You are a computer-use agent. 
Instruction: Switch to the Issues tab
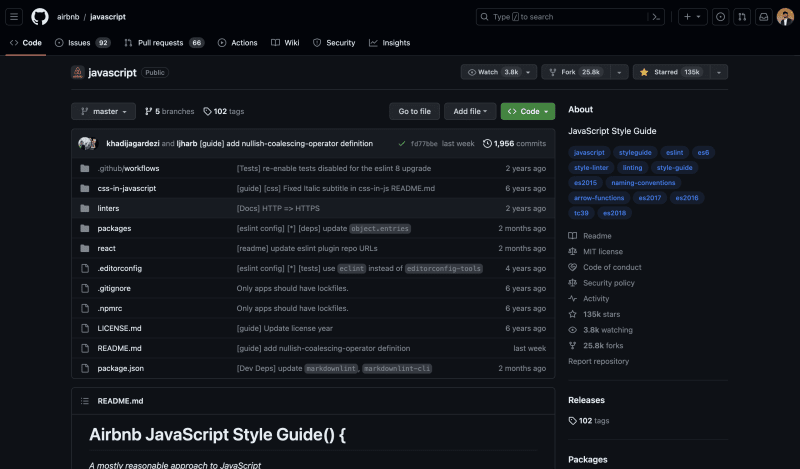(x=82, y=43)
